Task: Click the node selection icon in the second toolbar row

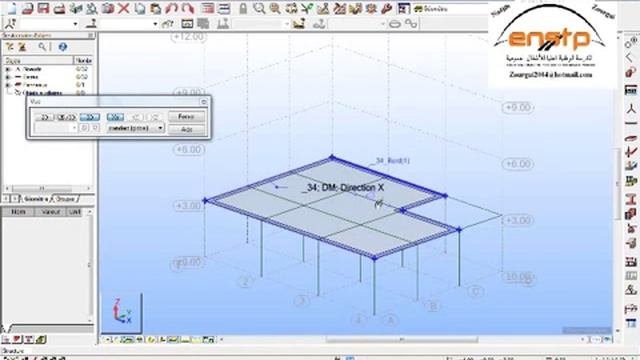Action: (11, 24)
